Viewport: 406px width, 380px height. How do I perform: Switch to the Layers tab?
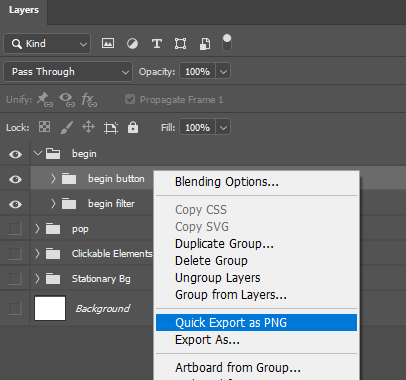click(x=24, y=10)
